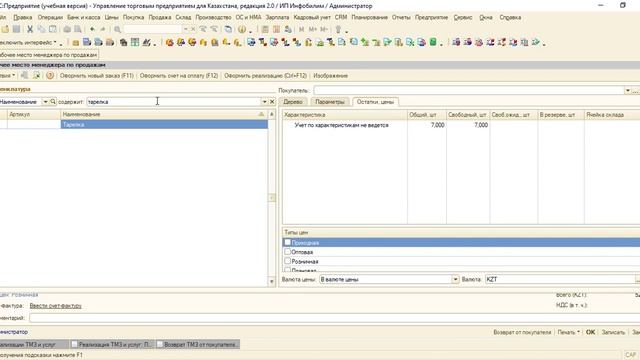The image size is (640, 360).
Task: Click the M memory button in toolbar
Action: [x=302, y=29]
